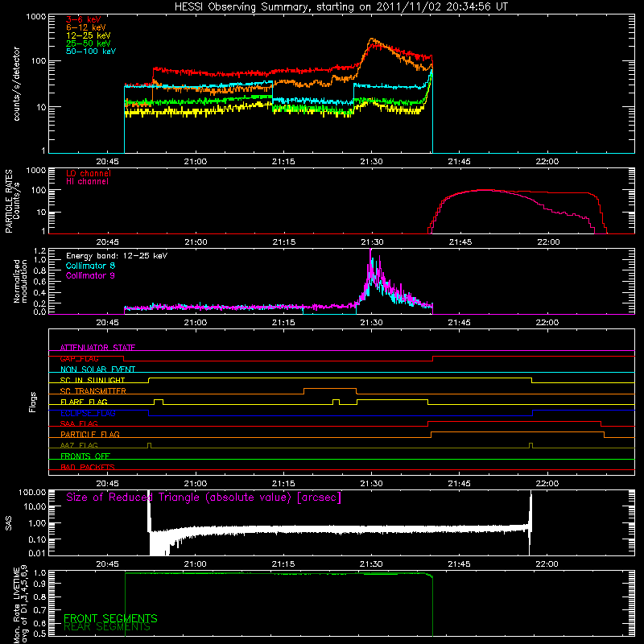
Task: Click the collimator modulation spike at 21:30
Action: pyautogui.click(x=371, y=263)
